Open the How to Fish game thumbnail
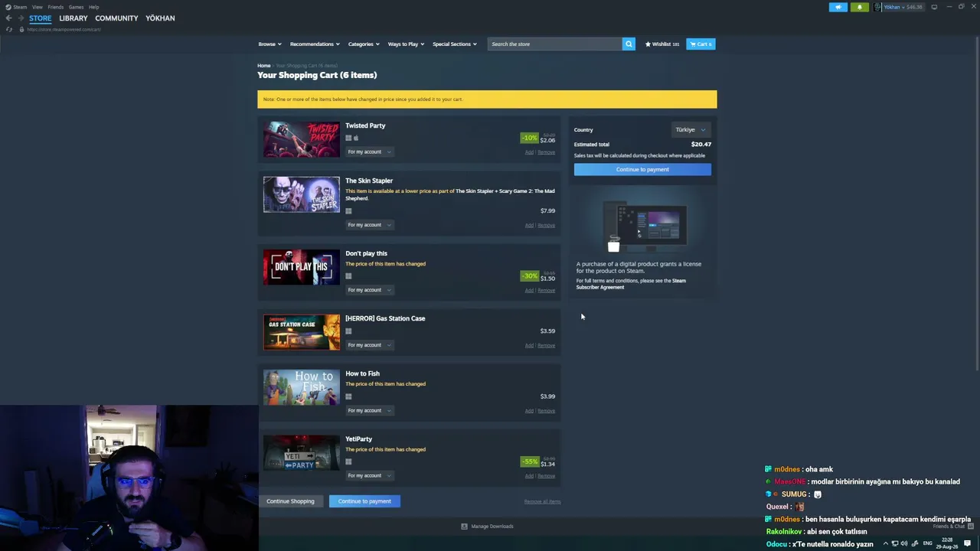Screen dimensions: 980x551 [302, 387]
